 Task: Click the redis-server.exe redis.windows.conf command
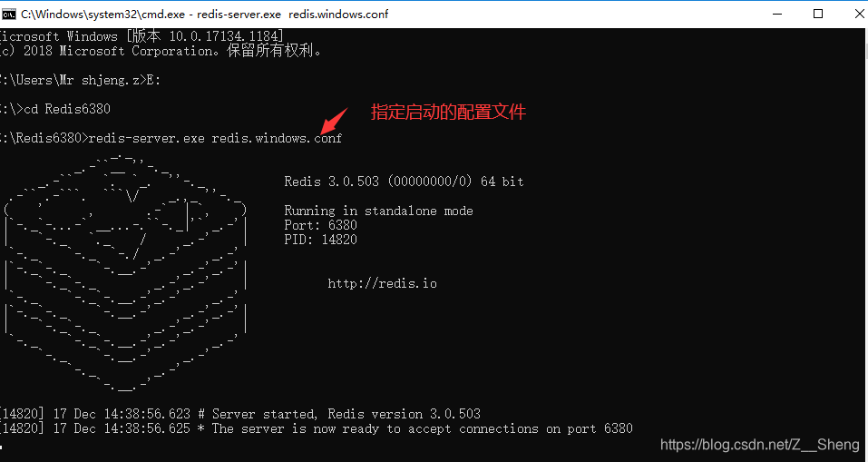click(215, 138)
